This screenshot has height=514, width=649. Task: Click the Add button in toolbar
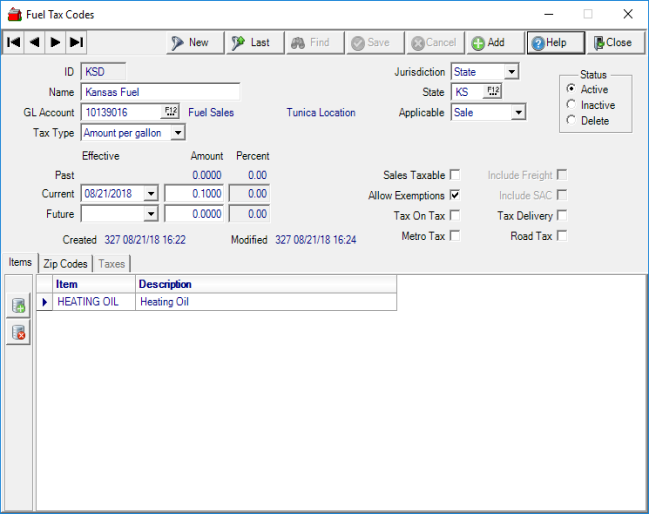488,43
